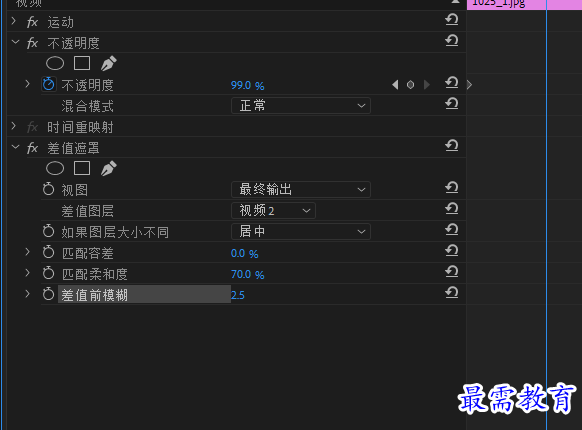Select pen mask tool under 不透明度
The image size is (582, 430).
click(109, 63)
